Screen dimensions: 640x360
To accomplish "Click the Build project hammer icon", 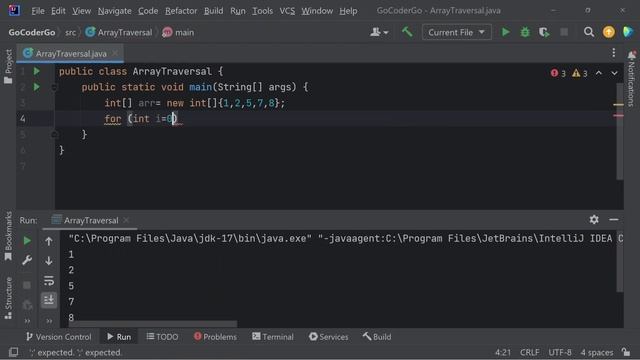I will pos(407,32).
